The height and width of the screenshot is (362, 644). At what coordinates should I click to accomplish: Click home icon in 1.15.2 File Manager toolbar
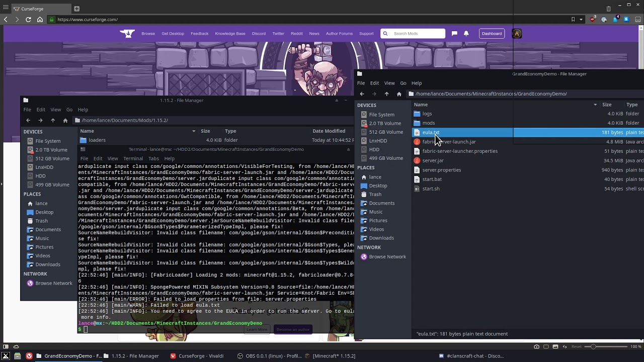click(x=65, y=121)
